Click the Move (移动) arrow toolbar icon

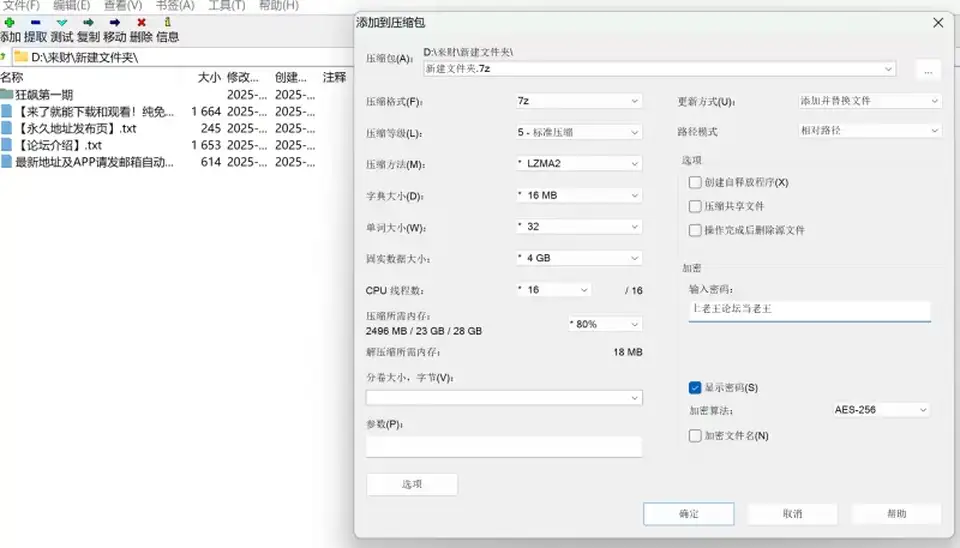click(x=114, y=22)
